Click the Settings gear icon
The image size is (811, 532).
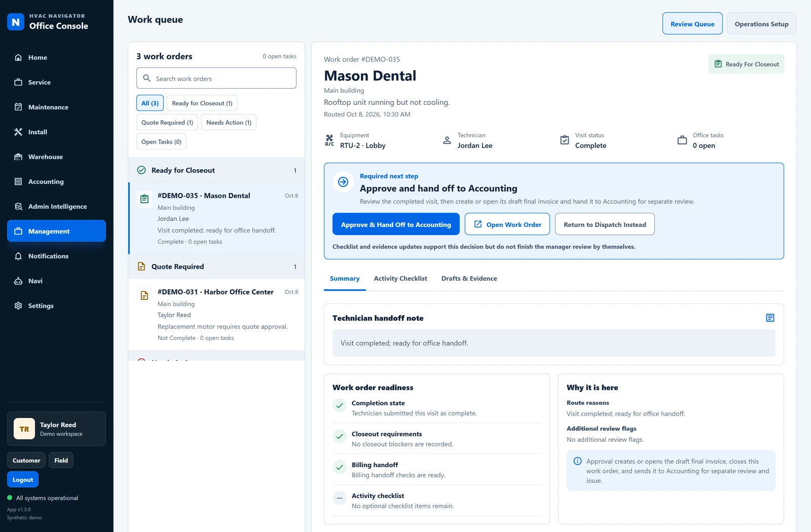click(x=18, y=306)
